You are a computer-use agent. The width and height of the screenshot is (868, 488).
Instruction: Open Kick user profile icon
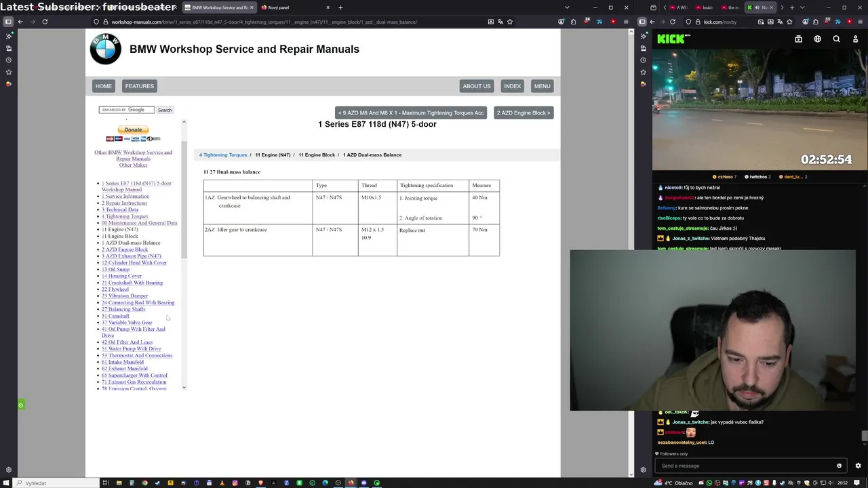(x=855, y=39)
